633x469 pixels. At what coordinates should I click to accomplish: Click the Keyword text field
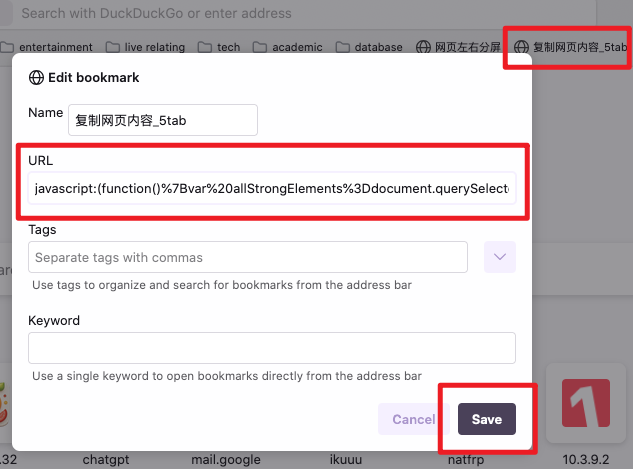[272, 348]
